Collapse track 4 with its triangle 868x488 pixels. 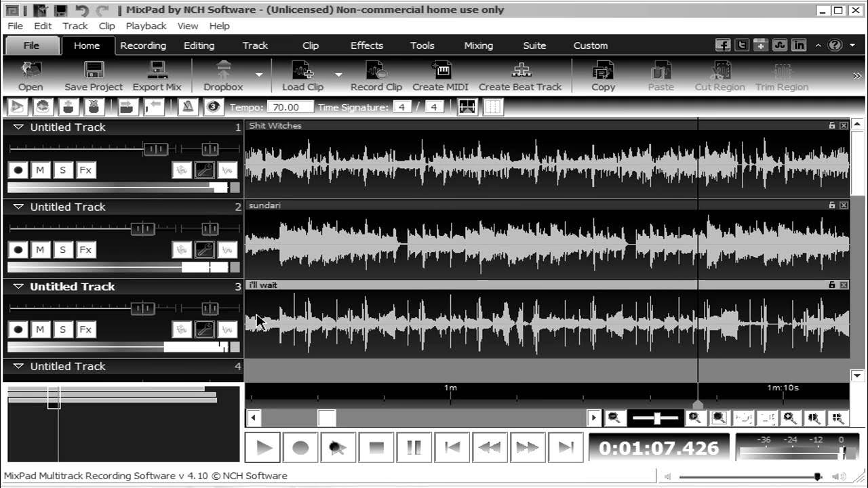[18, 366]
